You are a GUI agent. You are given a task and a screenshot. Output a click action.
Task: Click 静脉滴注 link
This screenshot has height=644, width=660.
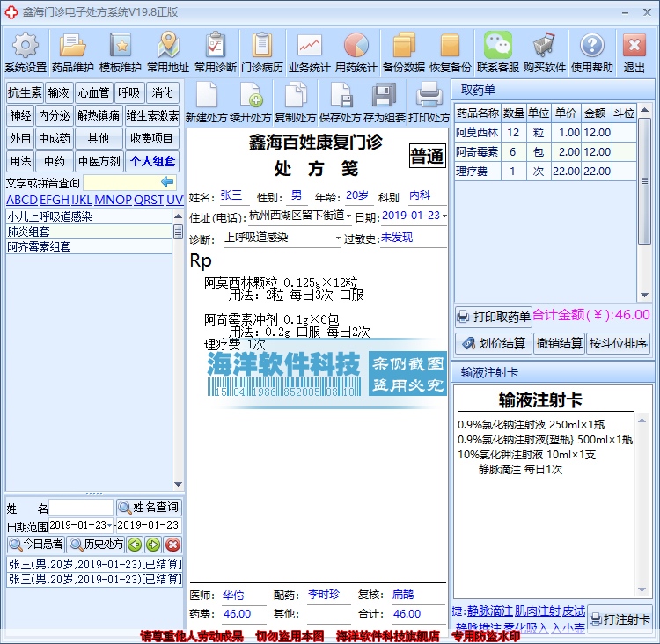tap(489, 611)
